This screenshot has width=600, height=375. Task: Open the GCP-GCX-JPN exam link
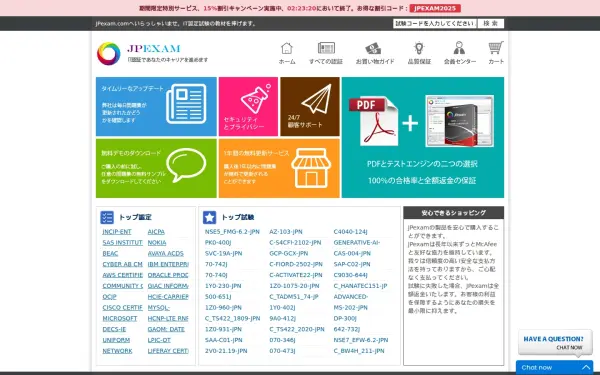click(x=289, y=253)
